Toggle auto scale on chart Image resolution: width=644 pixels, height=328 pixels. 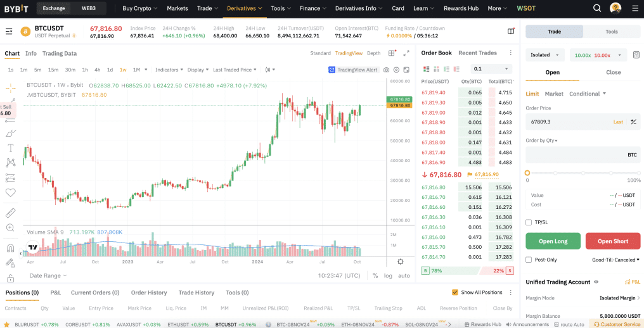pos(404,275)
